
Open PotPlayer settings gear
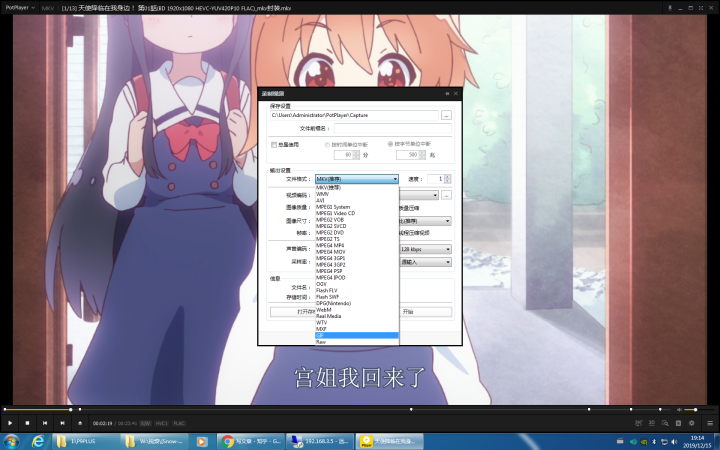pos(692,423)
